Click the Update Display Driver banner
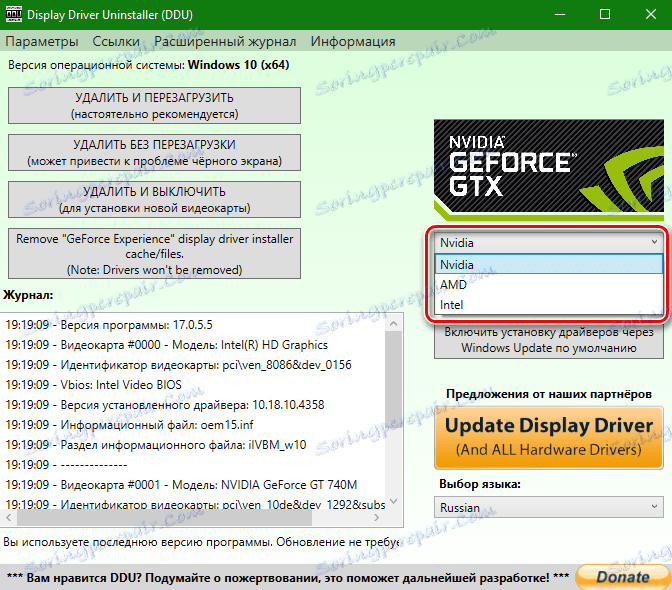 click(549, 437)
